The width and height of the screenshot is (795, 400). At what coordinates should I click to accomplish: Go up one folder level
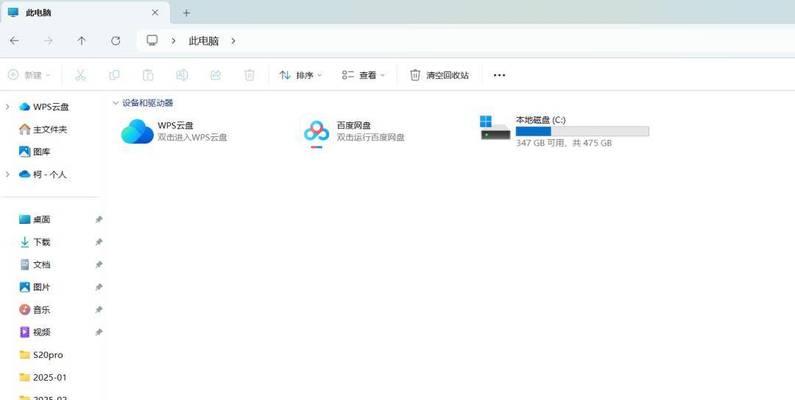(82, 41)
